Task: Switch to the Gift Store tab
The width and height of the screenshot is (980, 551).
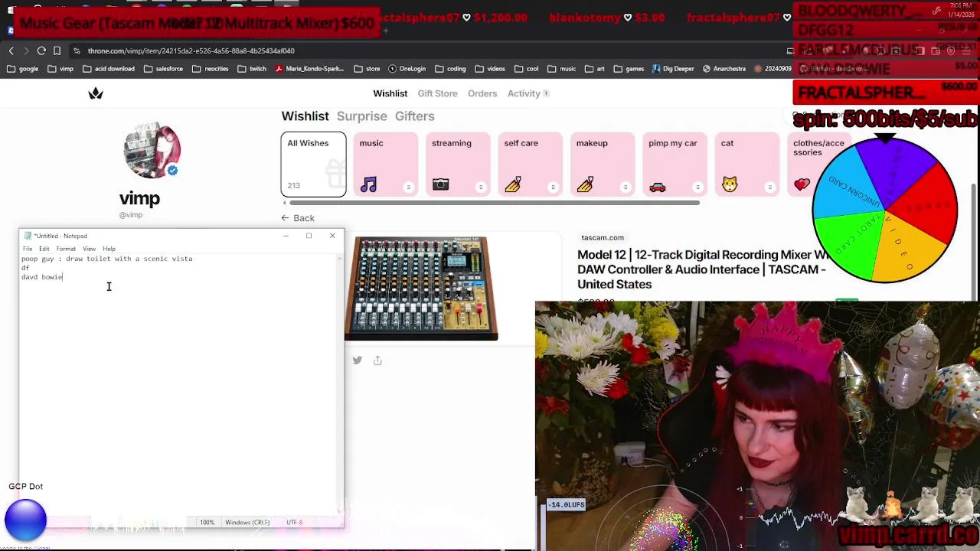Action: click(437, 93)
